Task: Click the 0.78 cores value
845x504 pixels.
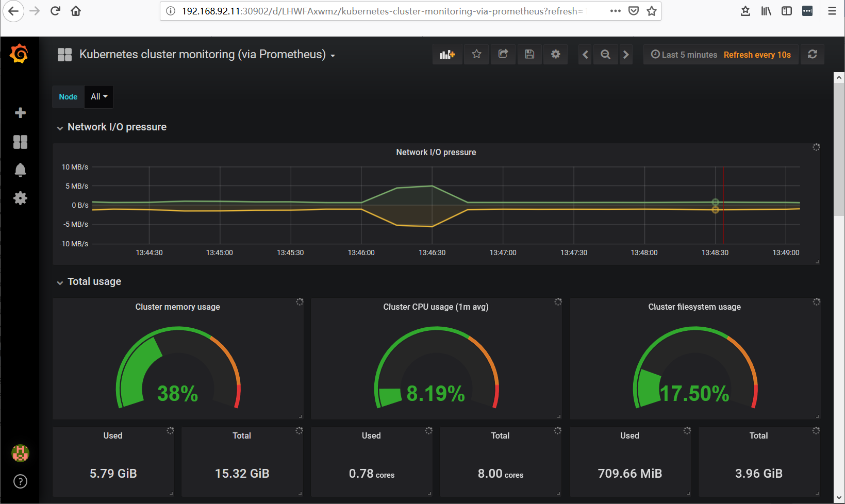Action: pos(372,474)
